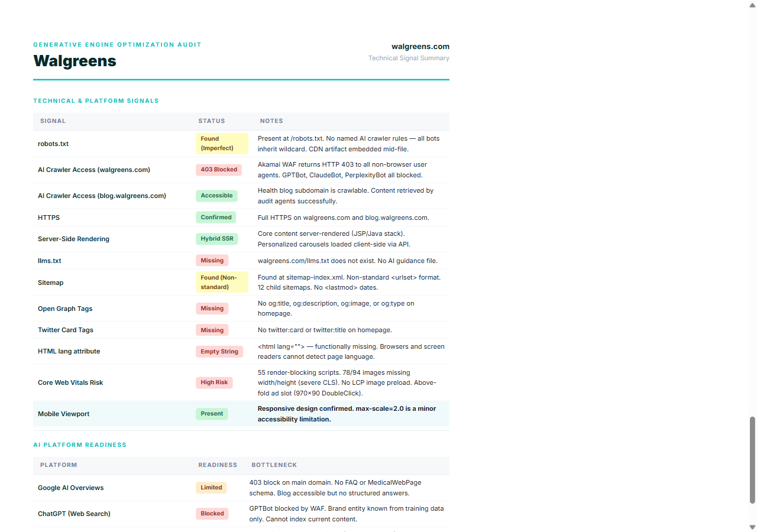Click Google AI Overviews row label
Viewport: 757px width, 532px height.
click(70, 488)
